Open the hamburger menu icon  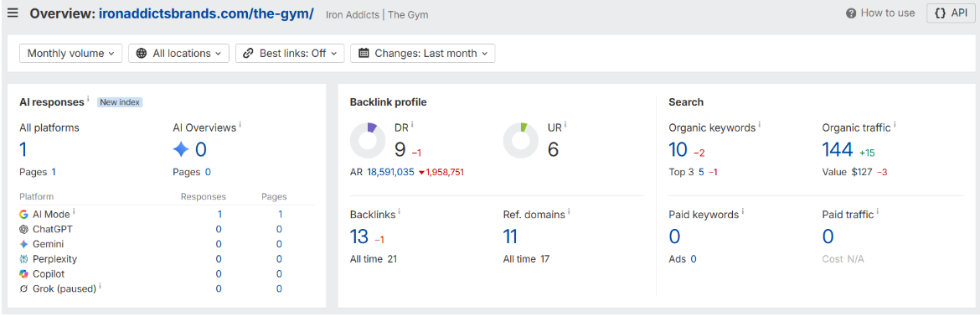point(13,13)
